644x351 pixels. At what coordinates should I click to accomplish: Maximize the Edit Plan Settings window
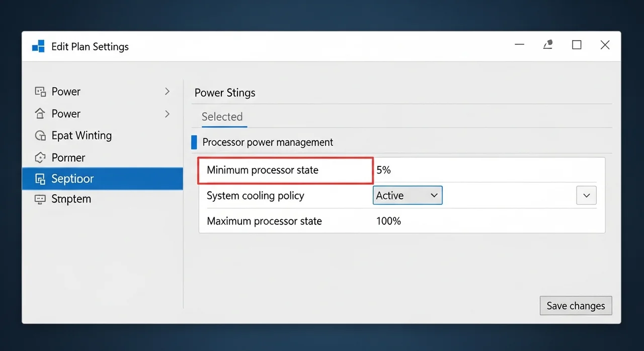(577, 45)
